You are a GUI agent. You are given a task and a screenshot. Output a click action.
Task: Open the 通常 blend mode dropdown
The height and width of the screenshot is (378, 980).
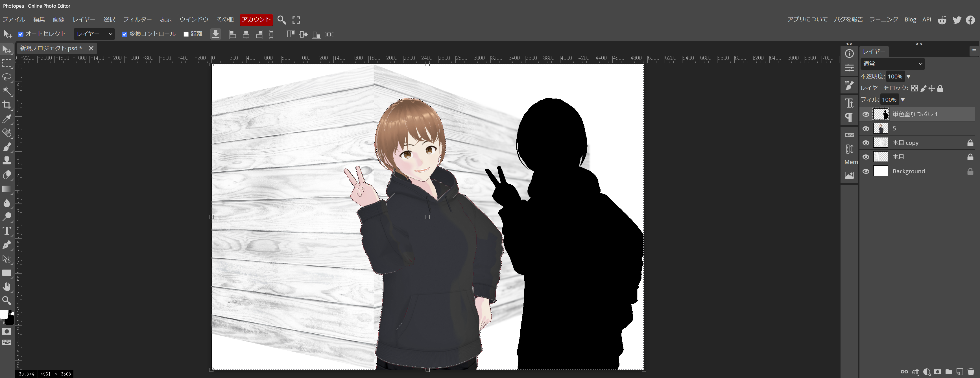click(x=892, y=64)
